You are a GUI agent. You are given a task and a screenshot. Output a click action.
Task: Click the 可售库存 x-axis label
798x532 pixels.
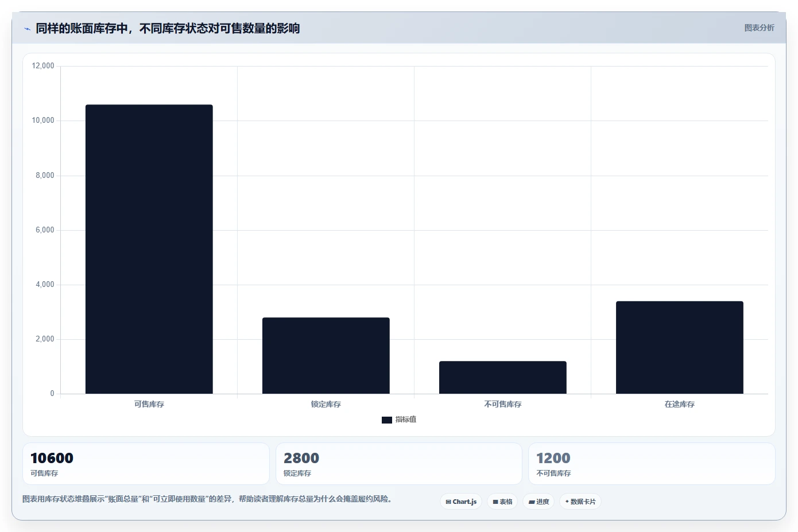pyautogui.click(x=149, y=404)
